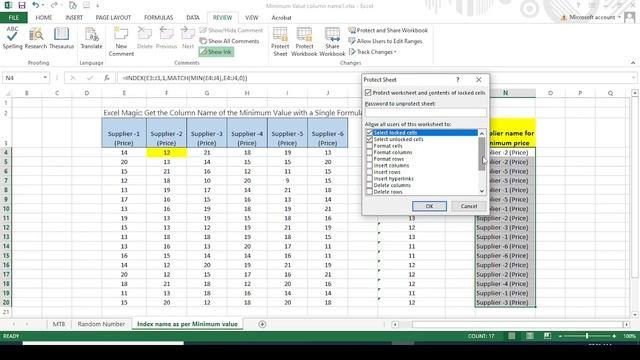
Task: Switch to the INSERT tab
Action: click(x=74, y=18)
